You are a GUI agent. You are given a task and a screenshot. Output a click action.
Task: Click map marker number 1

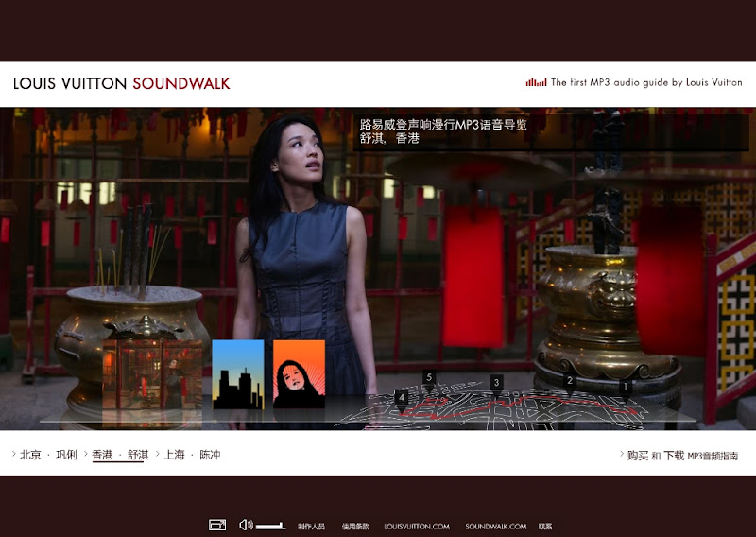click(625, 387)
